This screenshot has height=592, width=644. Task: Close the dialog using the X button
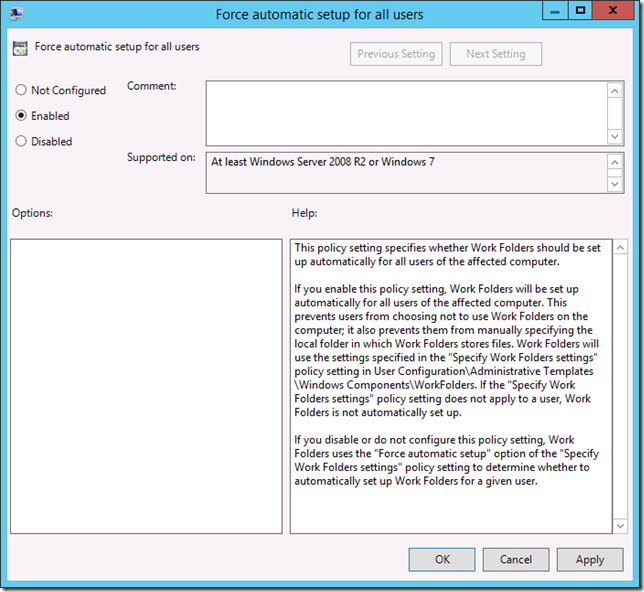coord(615,12)
